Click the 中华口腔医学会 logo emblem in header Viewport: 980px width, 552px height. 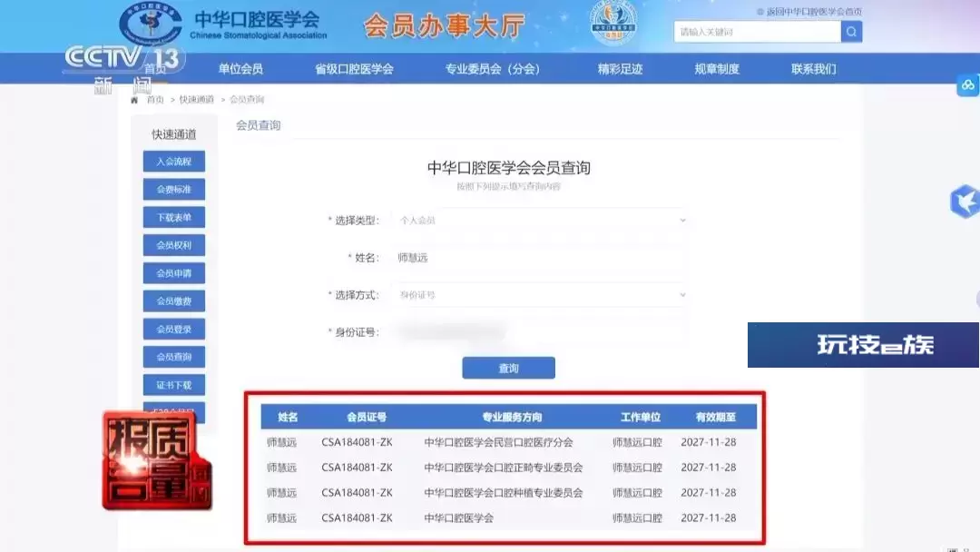point(150,24)
